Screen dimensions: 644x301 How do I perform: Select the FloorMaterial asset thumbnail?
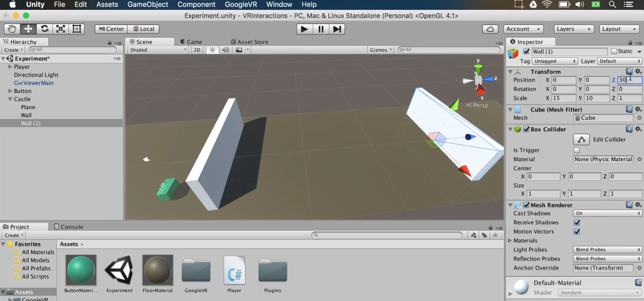point(157,269)
